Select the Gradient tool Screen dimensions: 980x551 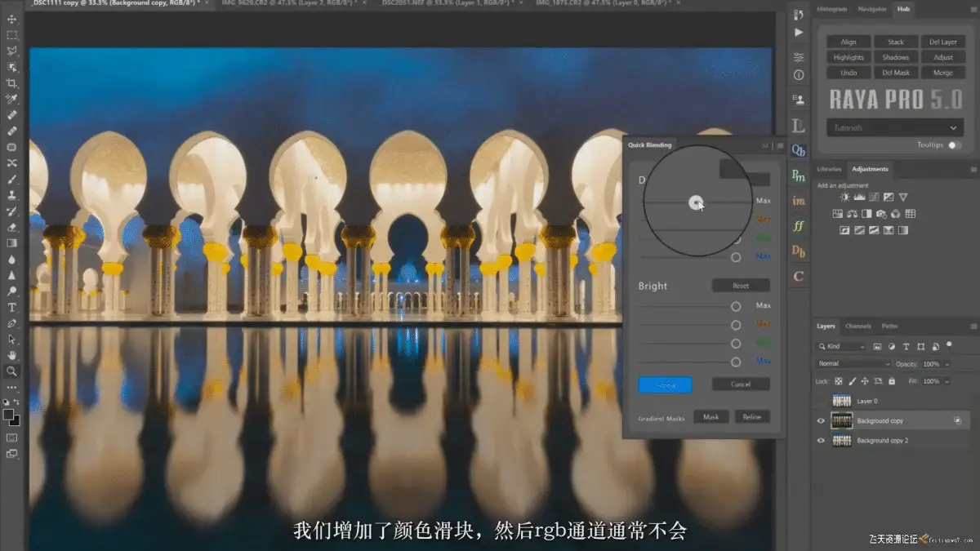pos(12,242)
